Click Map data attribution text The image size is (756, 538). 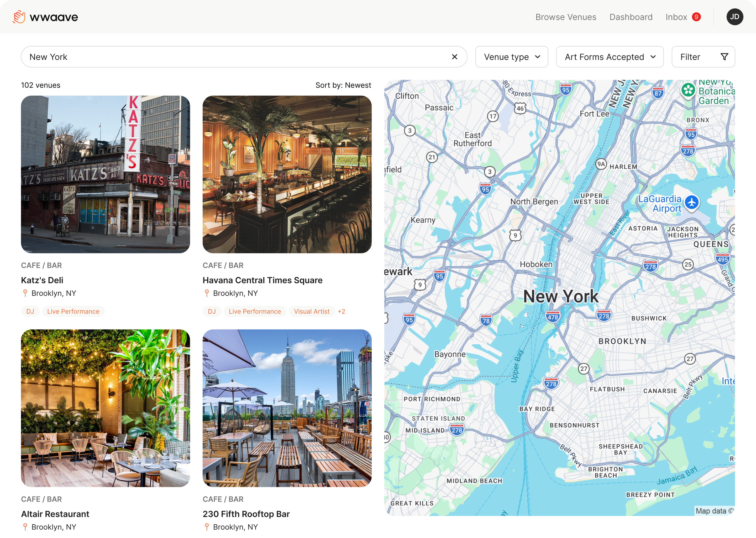pos(714,511)
